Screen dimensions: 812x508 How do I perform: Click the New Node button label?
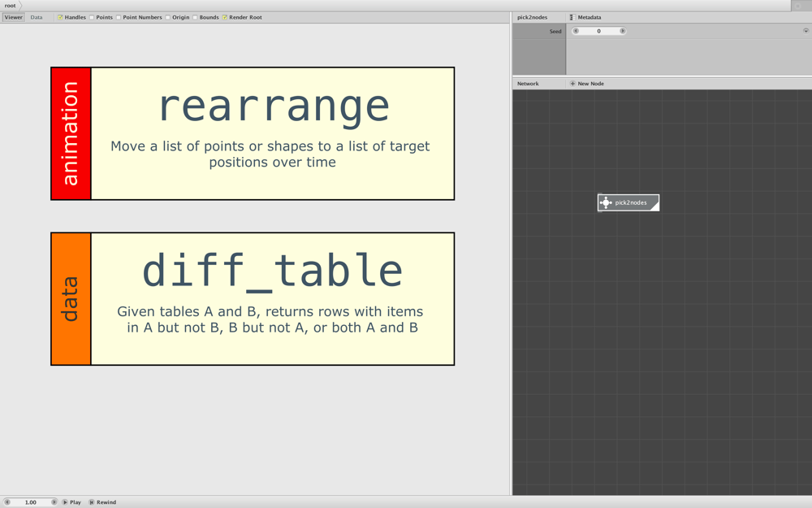click(591, 84)
